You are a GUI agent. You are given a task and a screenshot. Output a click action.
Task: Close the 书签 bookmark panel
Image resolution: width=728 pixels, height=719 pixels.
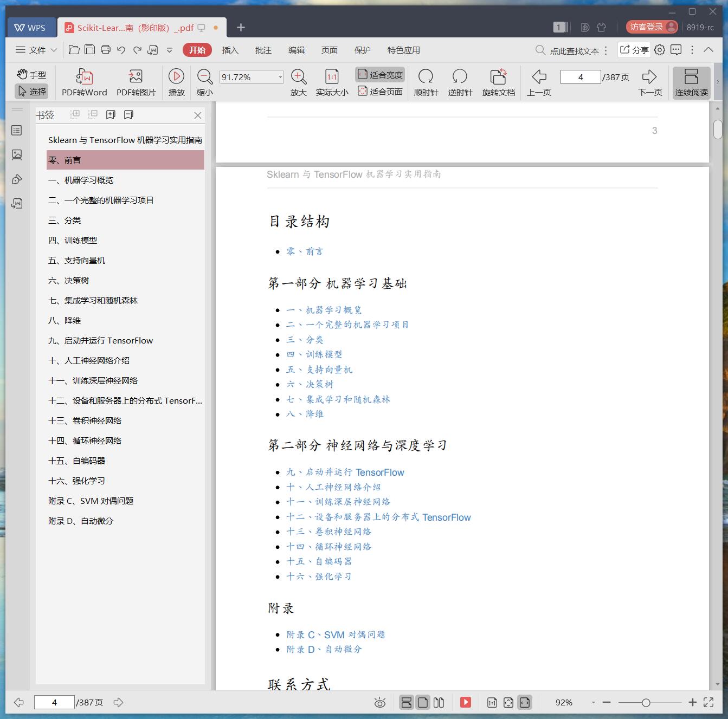point(198,115)
